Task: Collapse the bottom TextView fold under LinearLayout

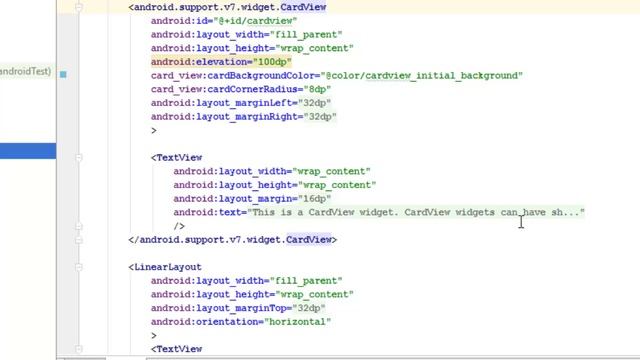Action: pyautogui.click(x=79, y=349)
